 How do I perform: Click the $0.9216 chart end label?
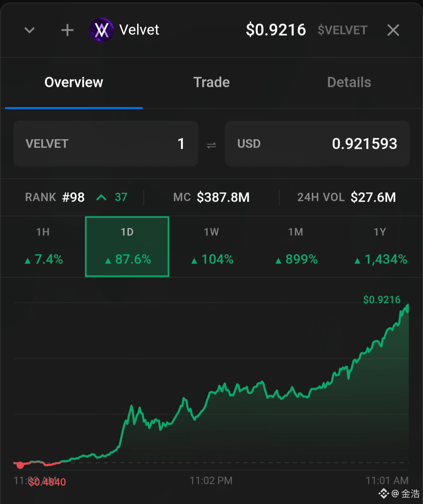tap(382, 300)
